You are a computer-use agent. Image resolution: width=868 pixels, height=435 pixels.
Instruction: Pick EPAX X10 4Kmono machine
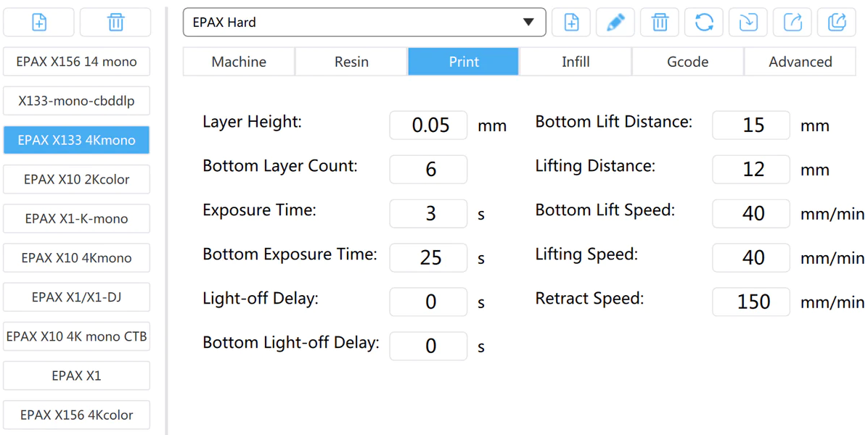point(76,258)
